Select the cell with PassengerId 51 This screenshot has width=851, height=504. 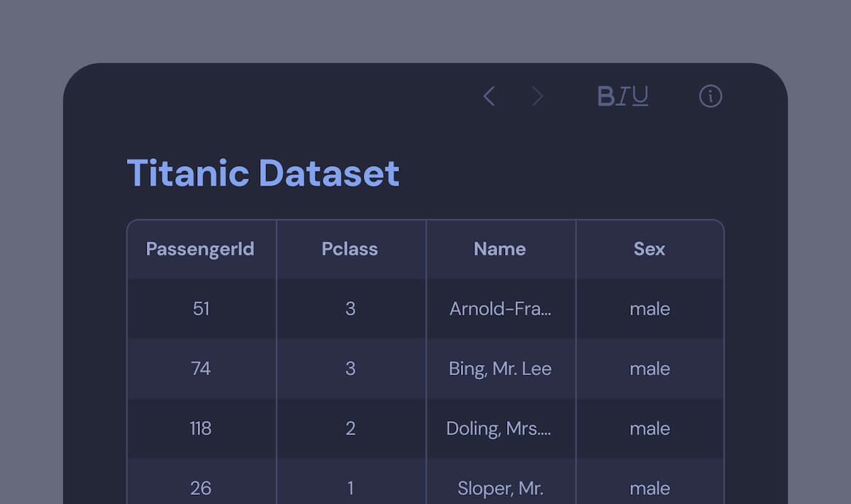tap(201, 309)
